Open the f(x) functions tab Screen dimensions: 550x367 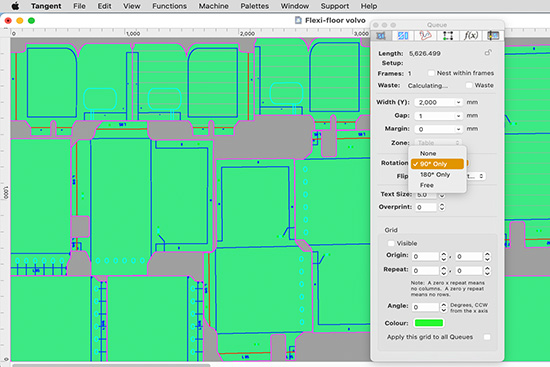tap(470, 35)
